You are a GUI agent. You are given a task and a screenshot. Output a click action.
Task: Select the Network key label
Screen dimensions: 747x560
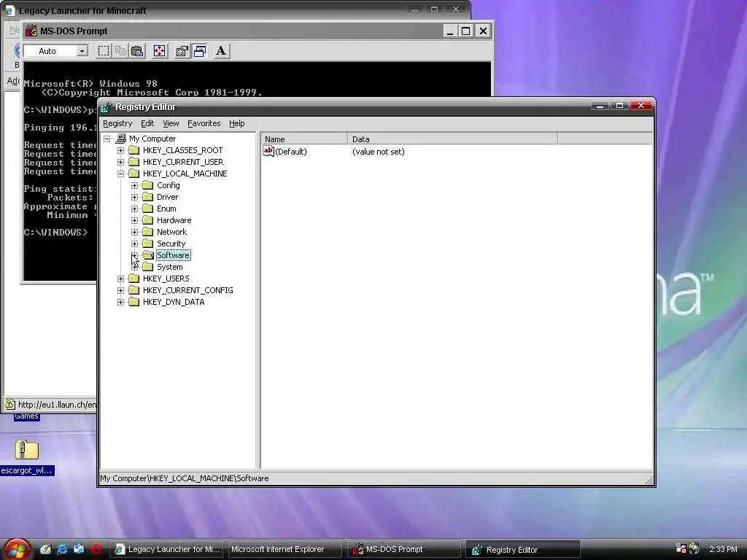tap(171, 232)
